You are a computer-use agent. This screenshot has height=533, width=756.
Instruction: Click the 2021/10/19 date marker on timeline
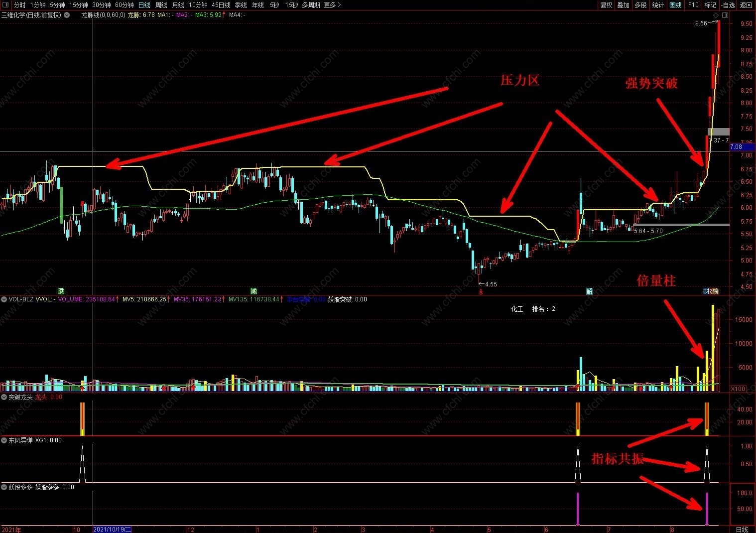tap(113, 529)
